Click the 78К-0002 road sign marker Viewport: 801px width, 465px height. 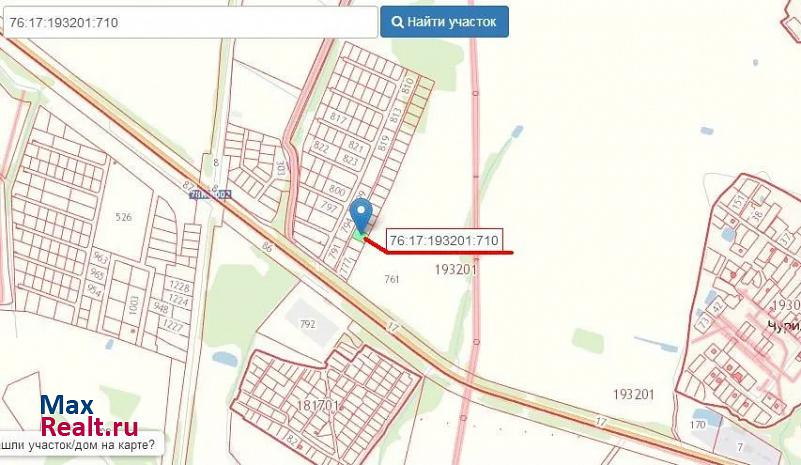[210, 195]
